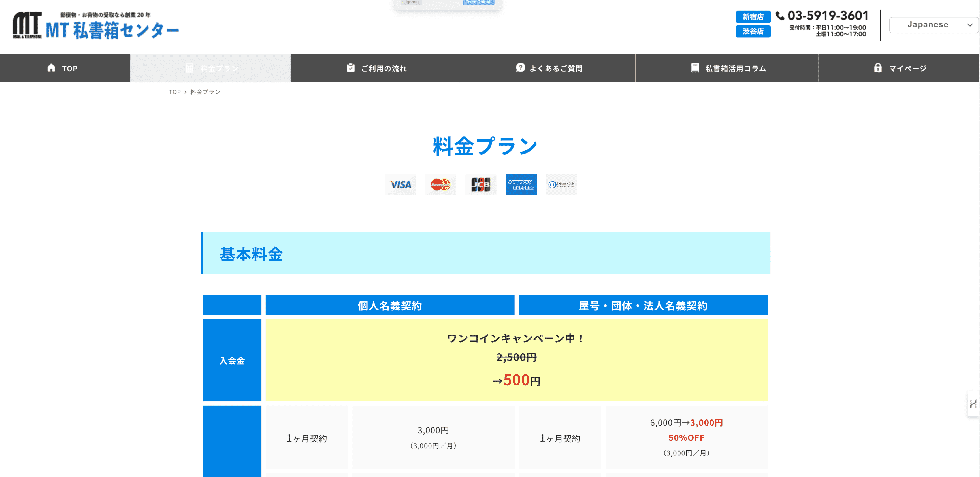
Task: Click the 新宿店 button
Action: 753,17
